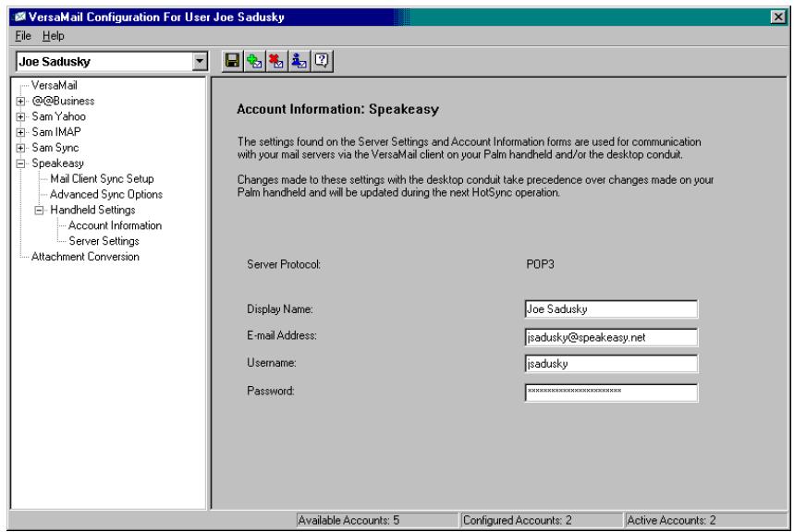Select Handheld Settings tree item
Screen dimensions: 794x532
(x=92, y=210)
